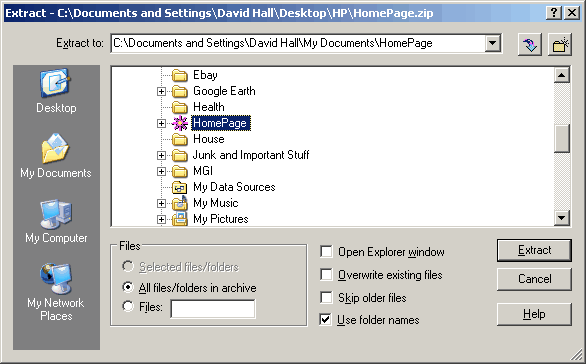Expand the My Music tree node

pos(161,203)
